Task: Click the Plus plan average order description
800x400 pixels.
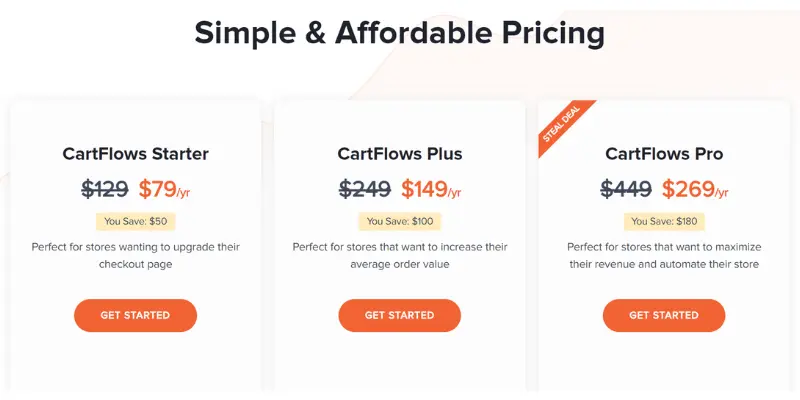Action: (x=399, y=256)
